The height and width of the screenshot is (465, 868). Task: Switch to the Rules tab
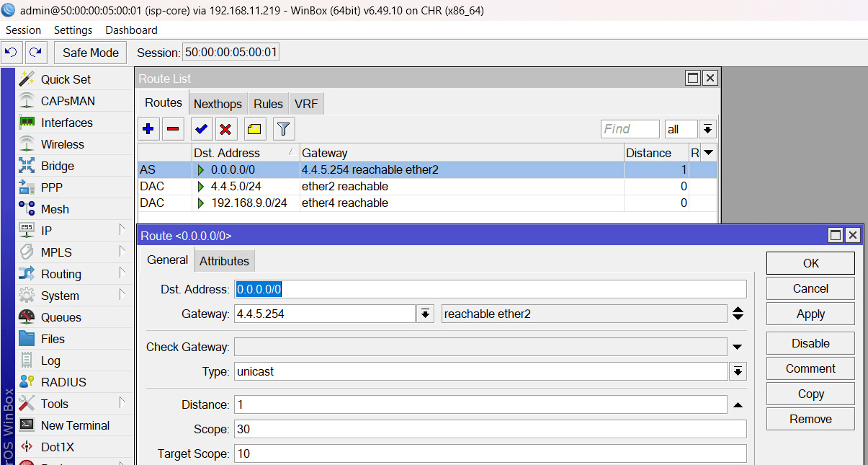[x=268, y=104]
